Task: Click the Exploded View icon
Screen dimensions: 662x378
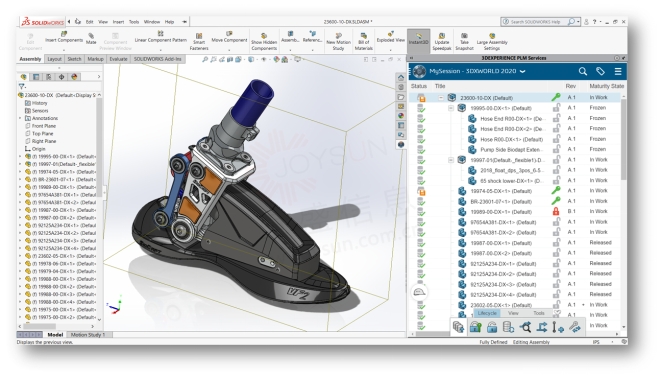Action: [x=391, y=37]
